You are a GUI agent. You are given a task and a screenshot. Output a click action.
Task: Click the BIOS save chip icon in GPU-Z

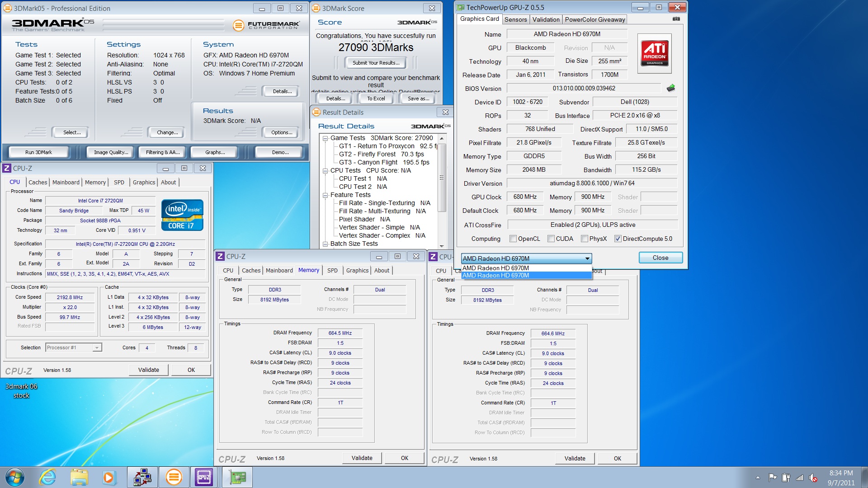(x=671, y=88)
